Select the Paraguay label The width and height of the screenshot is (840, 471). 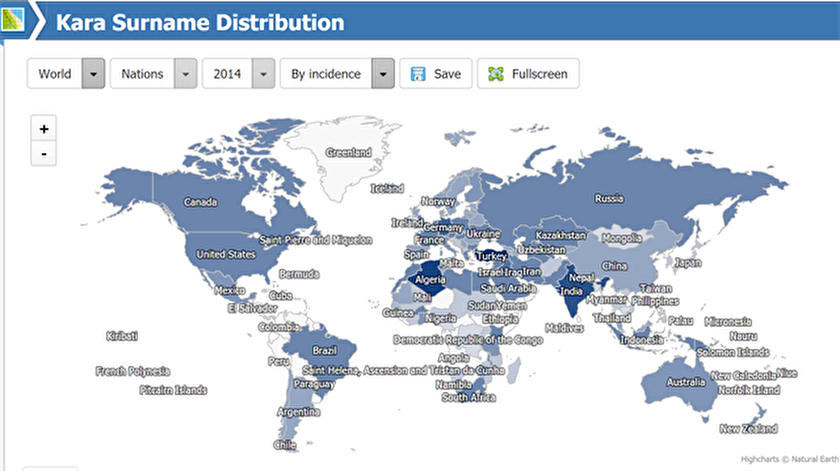click(x=314, y=384)
